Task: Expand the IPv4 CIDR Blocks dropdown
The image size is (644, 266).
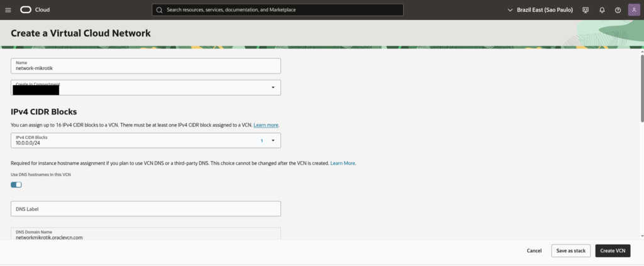Action: click(x=273, y=141)
